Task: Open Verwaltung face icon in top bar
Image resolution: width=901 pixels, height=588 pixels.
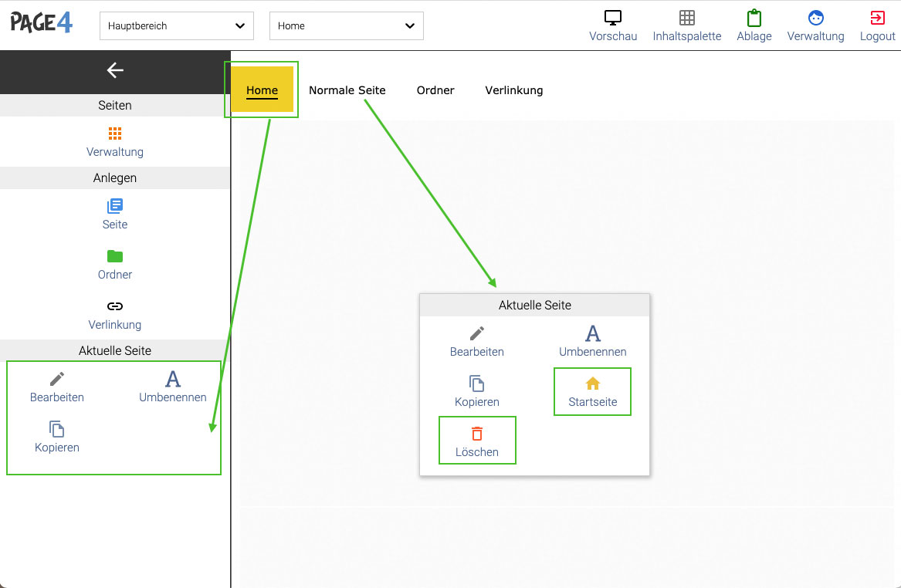Action: (815, 18)
